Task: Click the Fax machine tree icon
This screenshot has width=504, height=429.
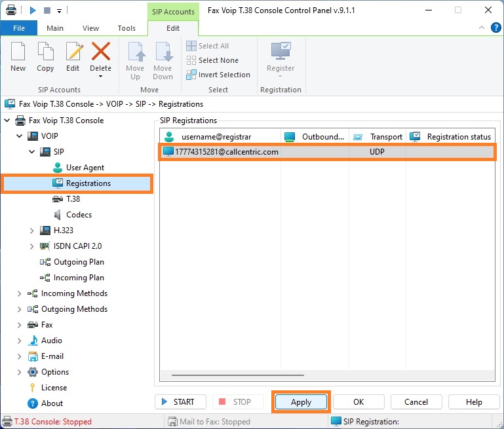Action: [x=33, y=325]
